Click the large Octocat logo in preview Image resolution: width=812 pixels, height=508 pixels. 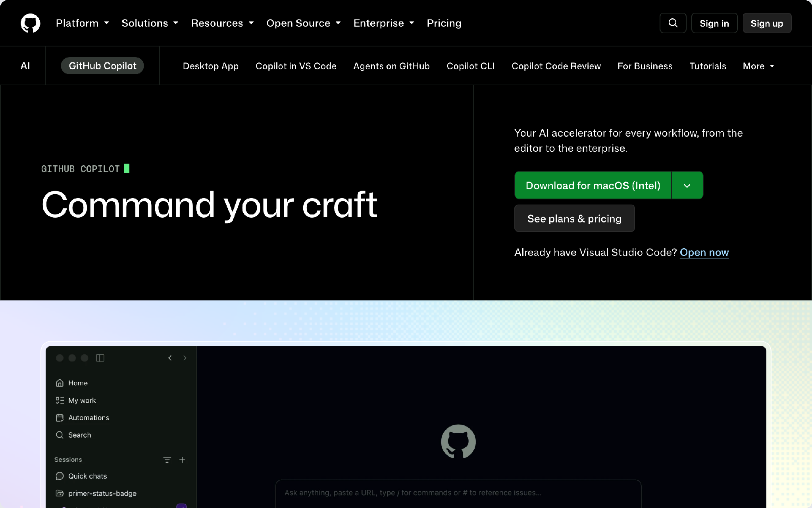click(x=458, y=441)
